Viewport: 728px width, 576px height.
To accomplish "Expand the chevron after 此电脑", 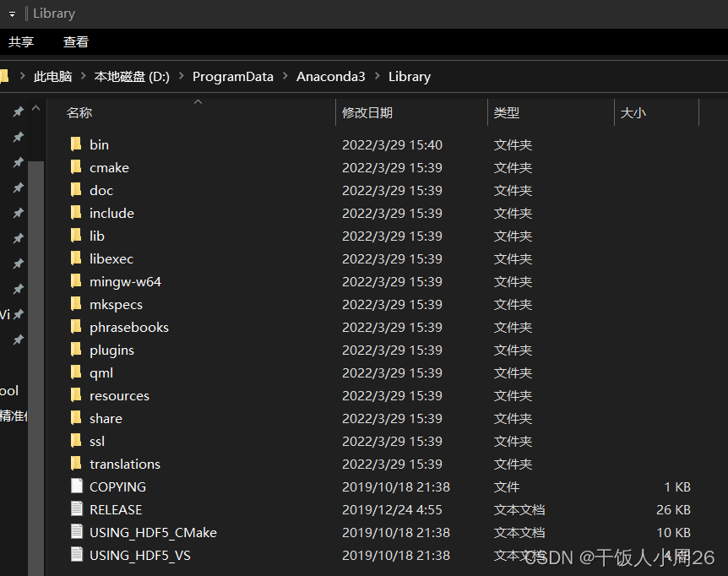I will click(x=84, y=76).
